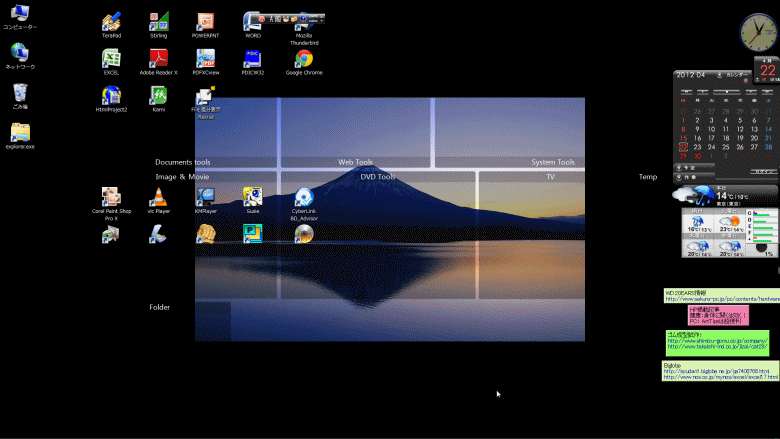Viewport: 780px width, 439px height.
Task: Open the POWERPNT shortcut icon
Action: (205, 22)
